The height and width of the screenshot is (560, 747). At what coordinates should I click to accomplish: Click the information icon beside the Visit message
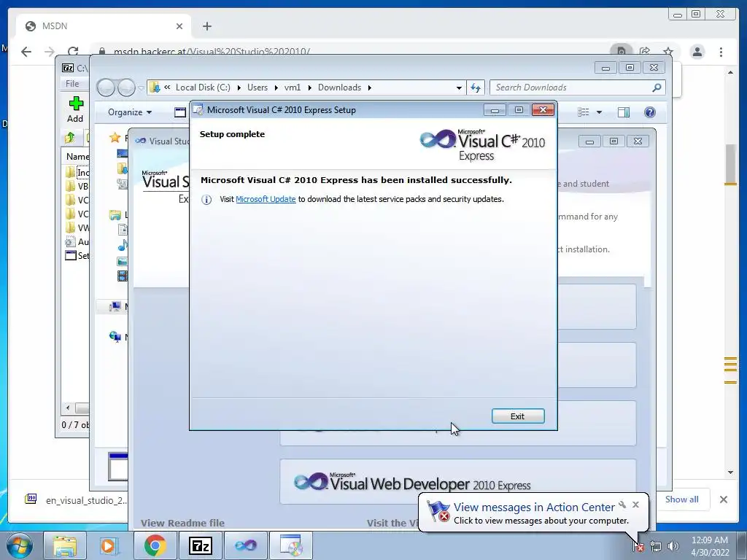coord(206,200)
